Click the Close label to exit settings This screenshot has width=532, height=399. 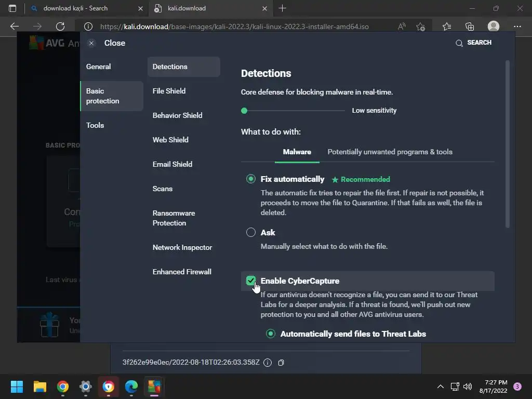pyautogui.click(x=115, y=43)
